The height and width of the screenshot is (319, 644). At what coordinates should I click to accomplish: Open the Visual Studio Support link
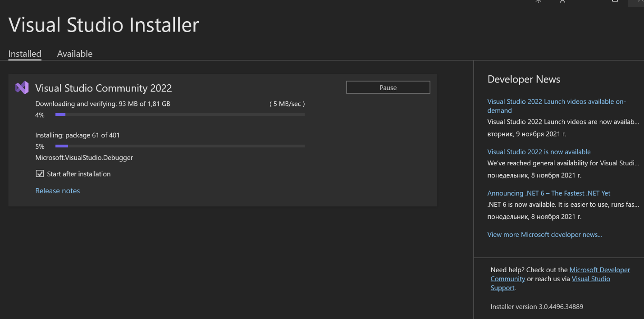[x=591, y=279]
